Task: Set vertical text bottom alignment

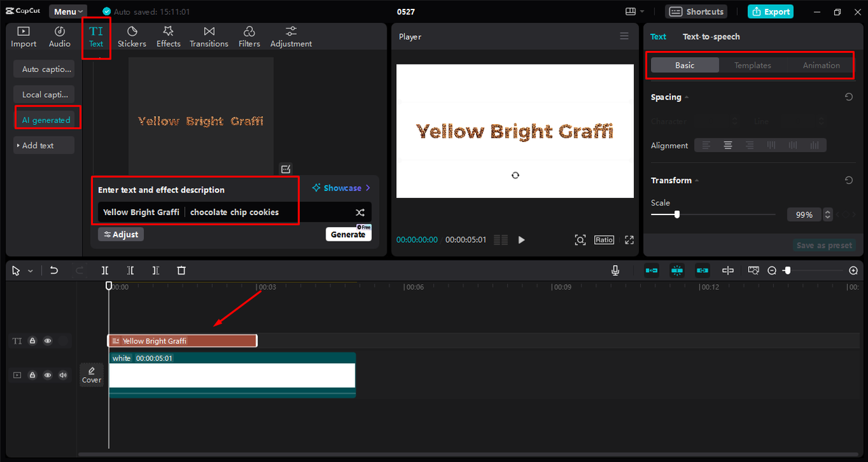Action: [x=814, y=145]
